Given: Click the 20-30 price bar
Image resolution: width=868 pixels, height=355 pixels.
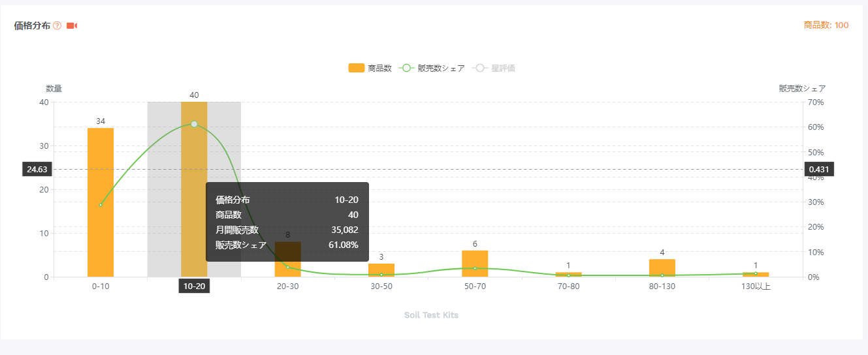Looking at the screenshot, I should tap(288, 259).
